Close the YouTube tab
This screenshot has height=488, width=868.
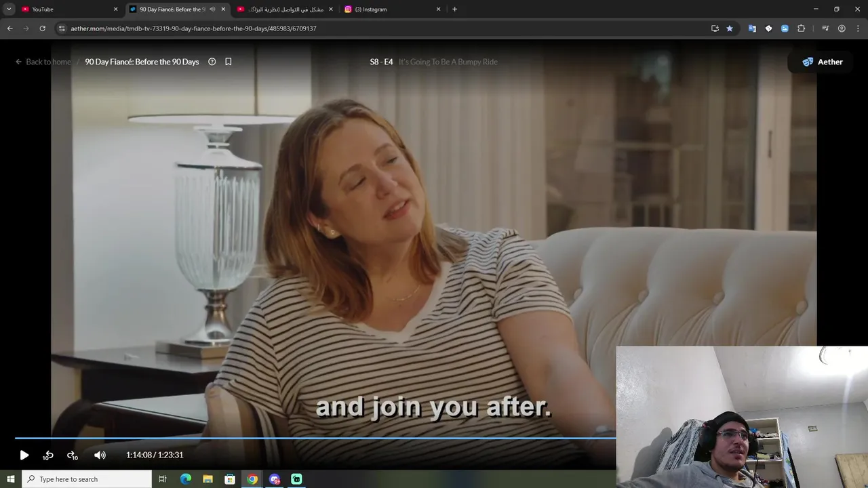(x=115, y=9)
